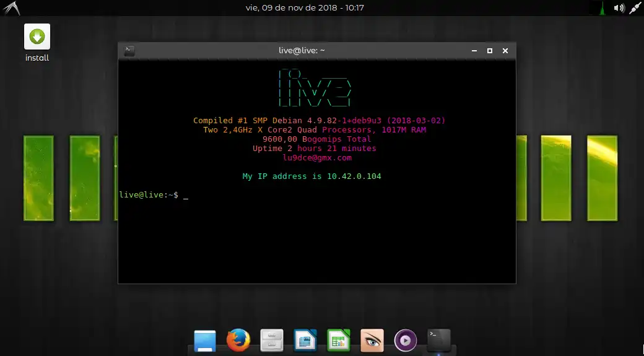Launch LibreOffice Calc from the dock
Image resolution: width=644 pixels, height=356 pixels.
point(339,340)
